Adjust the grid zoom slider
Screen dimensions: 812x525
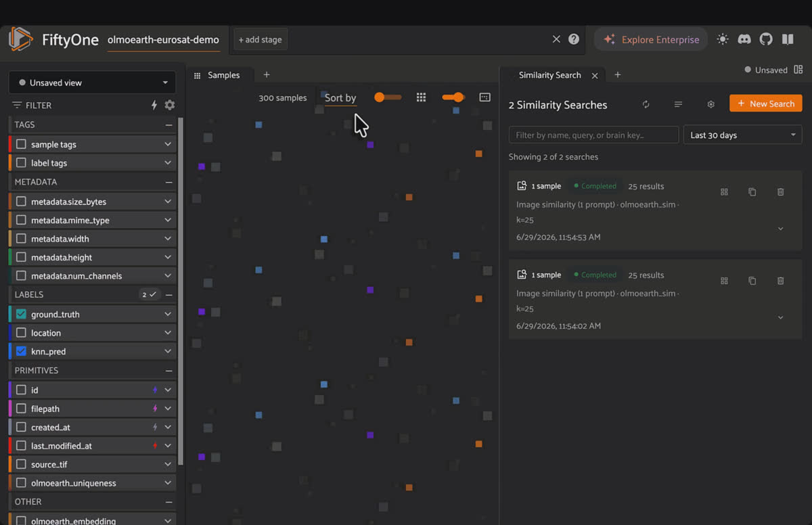click(x=388, y=97)
